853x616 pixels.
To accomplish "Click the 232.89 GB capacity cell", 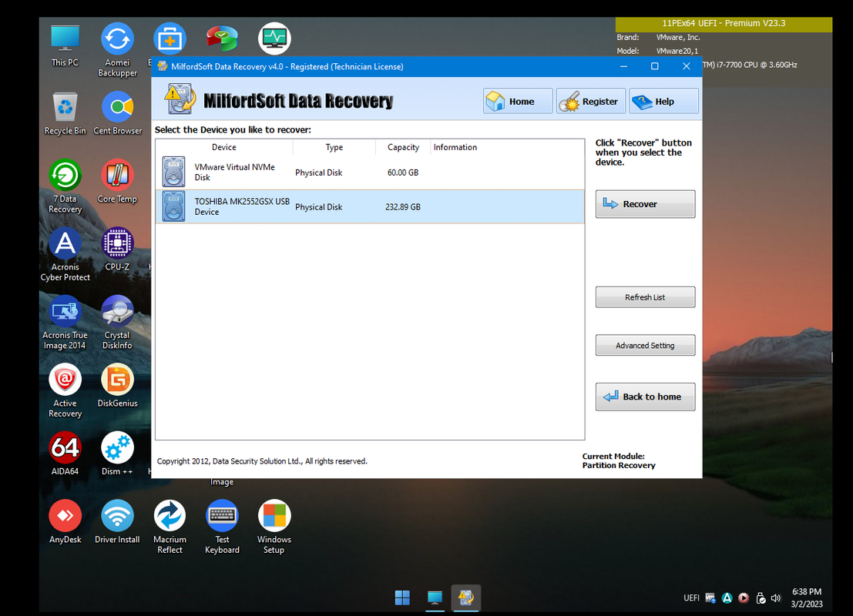I will pyautogui.click(x=402, y=206).
